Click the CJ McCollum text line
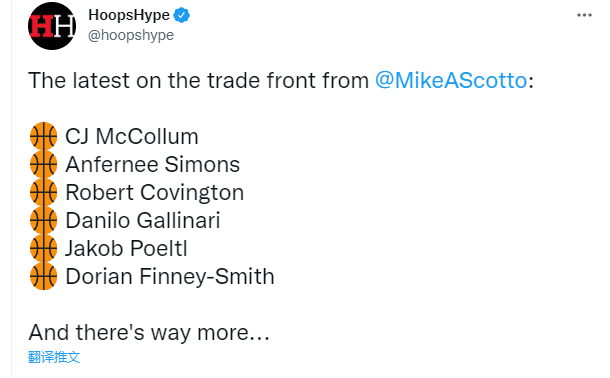Viewport: 610px width, 378px height. (132, 136)
